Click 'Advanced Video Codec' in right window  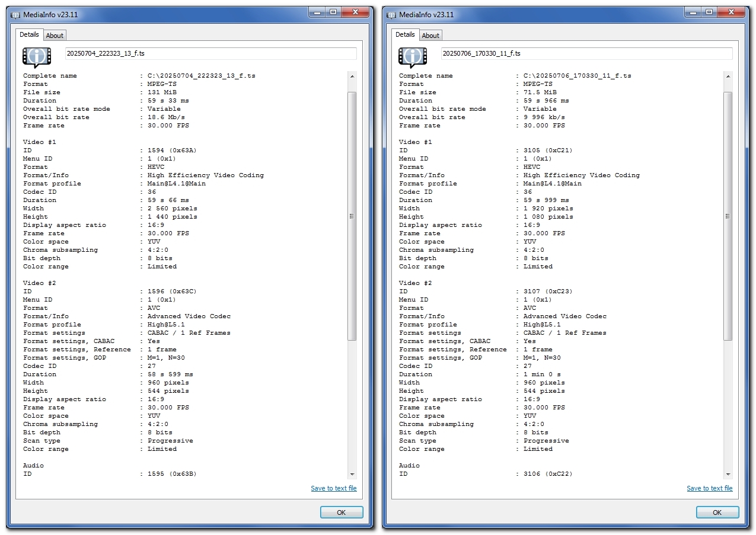[x=565, y=316]
